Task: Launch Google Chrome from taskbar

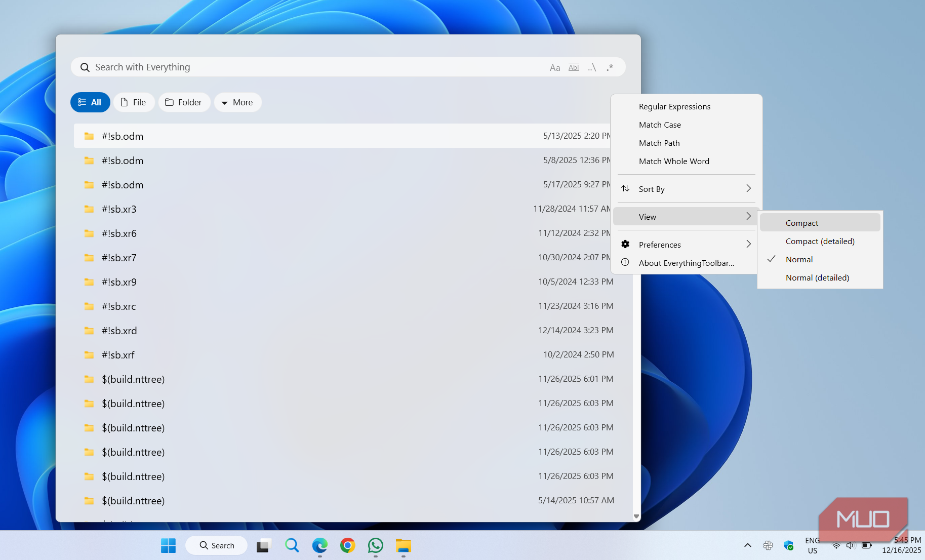Action: [x=347, y=545]
